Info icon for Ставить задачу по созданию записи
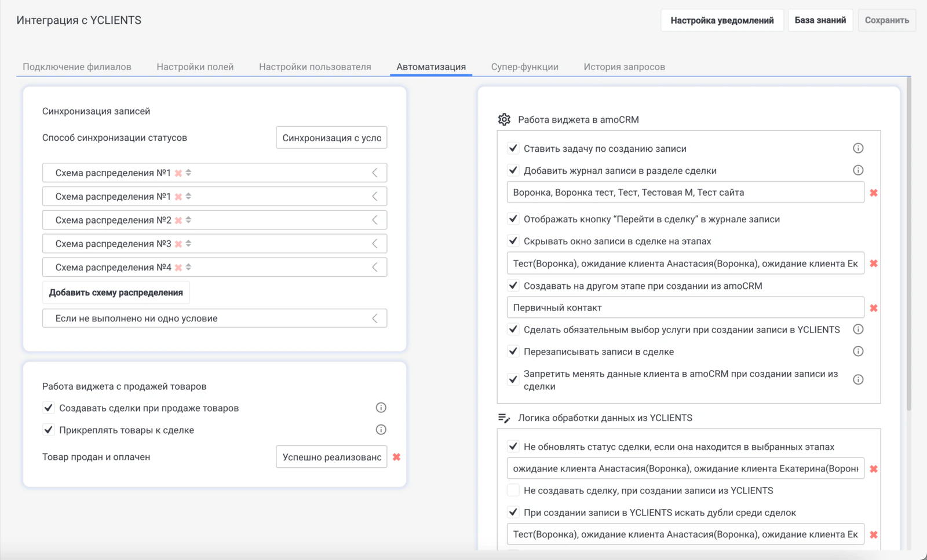 point(858,148)
